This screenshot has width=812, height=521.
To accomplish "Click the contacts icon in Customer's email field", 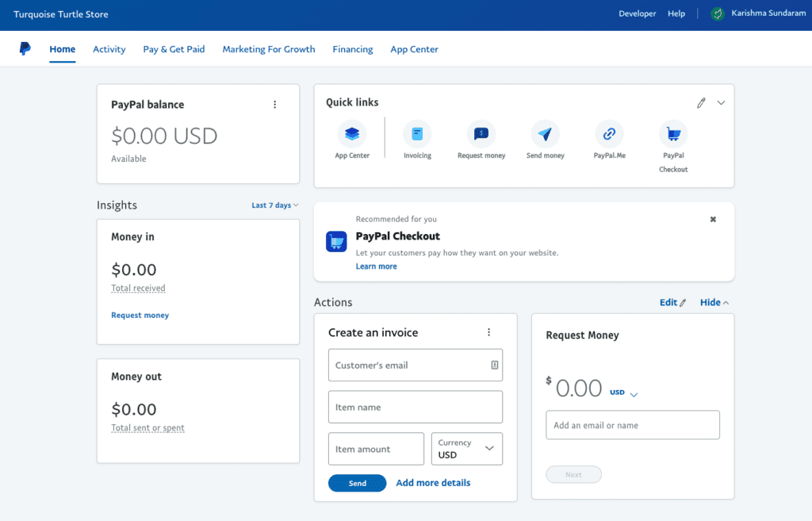I will 495,365.
